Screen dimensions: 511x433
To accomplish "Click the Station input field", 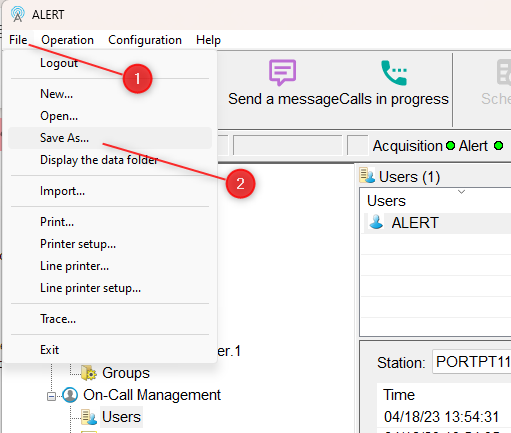I will pos(471,362).
